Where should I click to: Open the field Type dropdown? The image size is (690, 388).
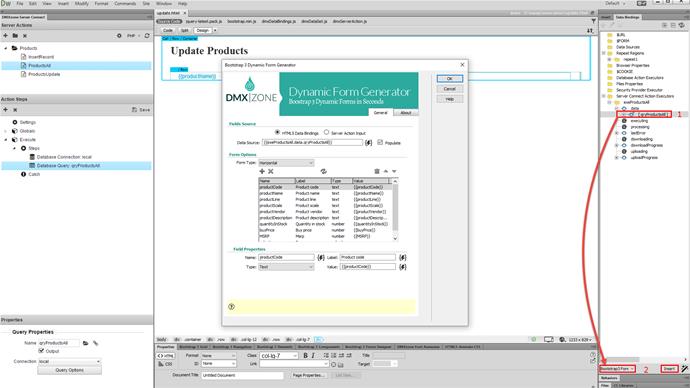pyautogui.click(x=286, y=267)
